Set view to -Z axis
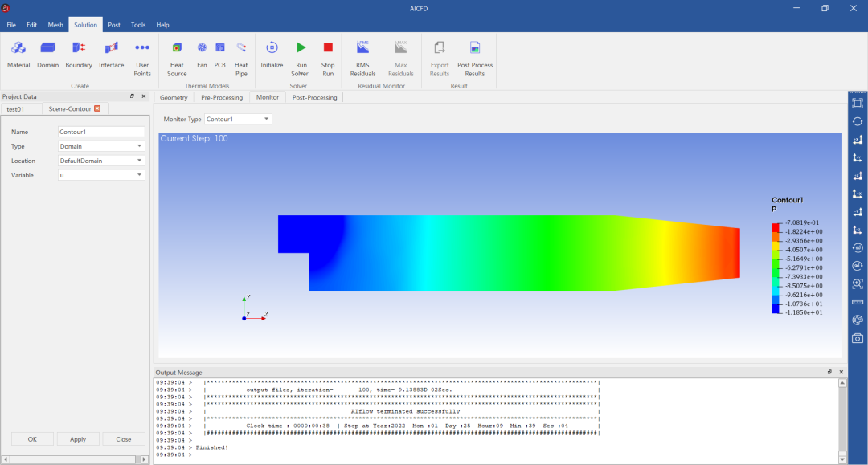Image resolution: width=868 pixels, height=465 pixels. tap(858, 230)
